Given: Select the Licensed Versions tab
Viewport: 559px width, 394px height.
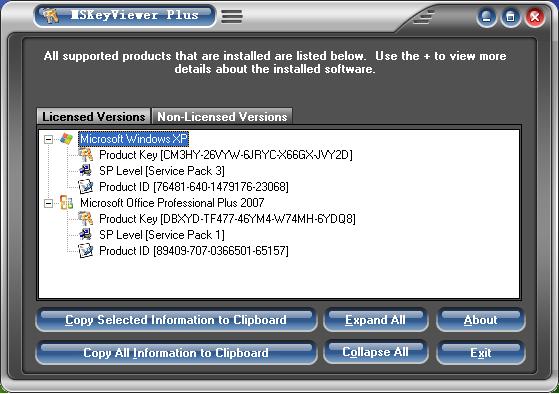Looking at the screenshot, I should tap(94, 117).
